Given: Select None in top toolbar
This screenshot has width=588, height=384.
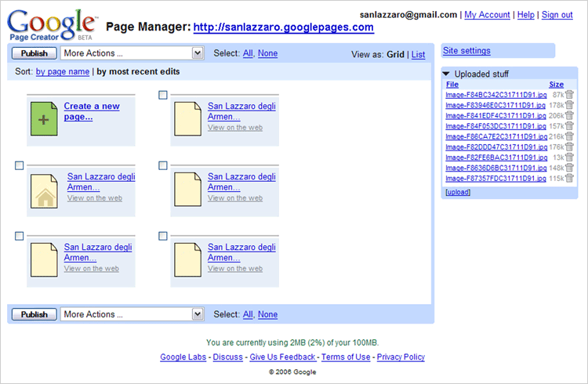Looking at the screenshot, I should [x=268, y=53].
